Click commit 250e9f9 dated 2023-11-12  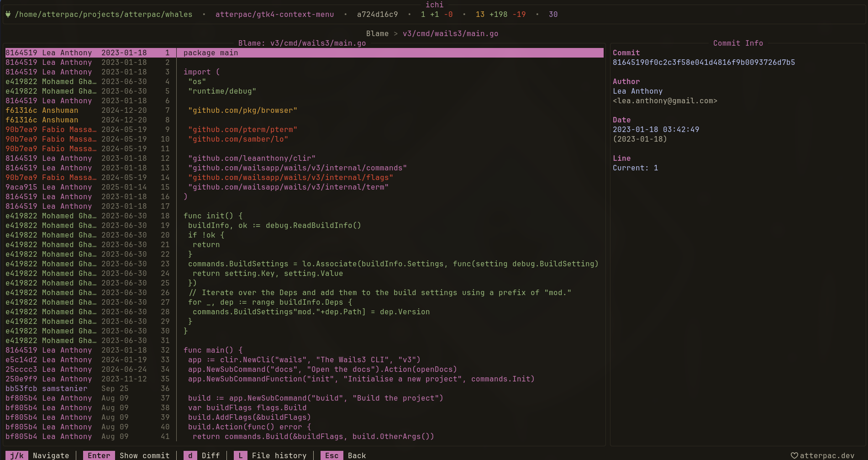pos(21,379)
